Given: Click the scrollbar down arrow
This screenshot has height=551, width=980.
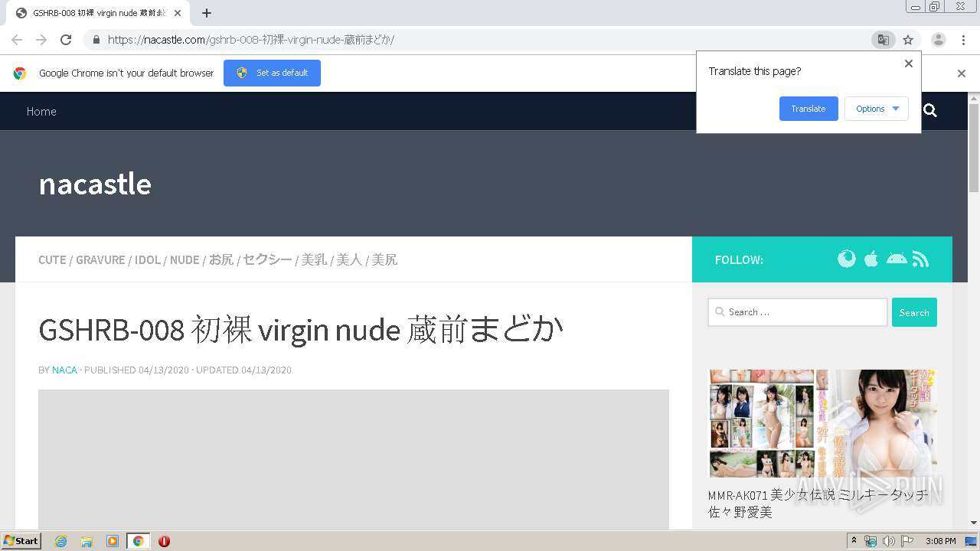Looking at the screenshot, I should coord(974,523).
